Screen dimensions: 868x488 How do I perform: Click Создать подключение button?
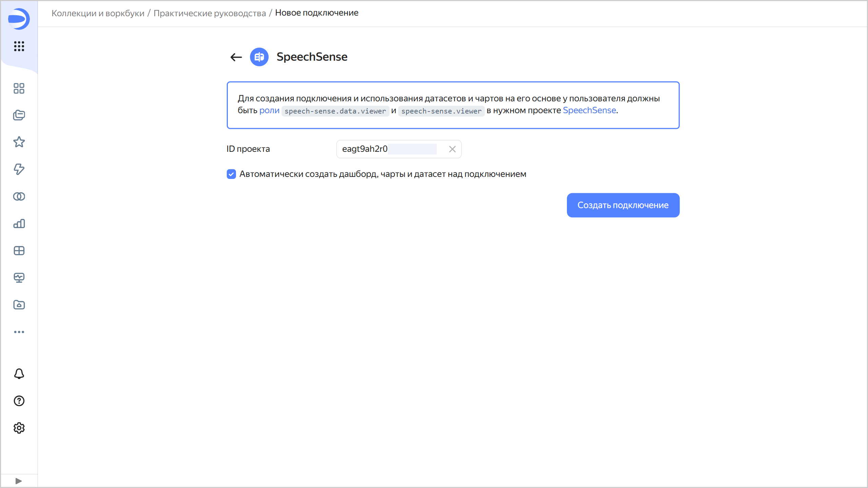[623, 205]
